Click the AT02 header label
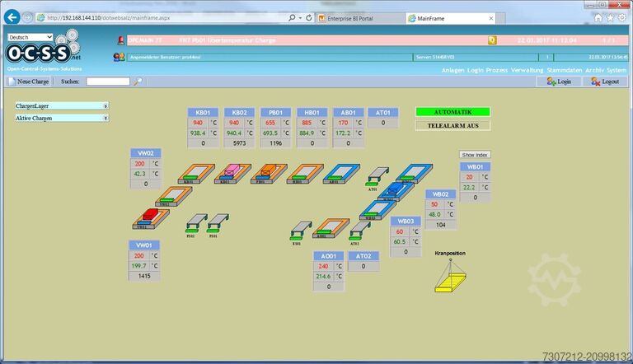633x364 pixels. pos(363,256)
